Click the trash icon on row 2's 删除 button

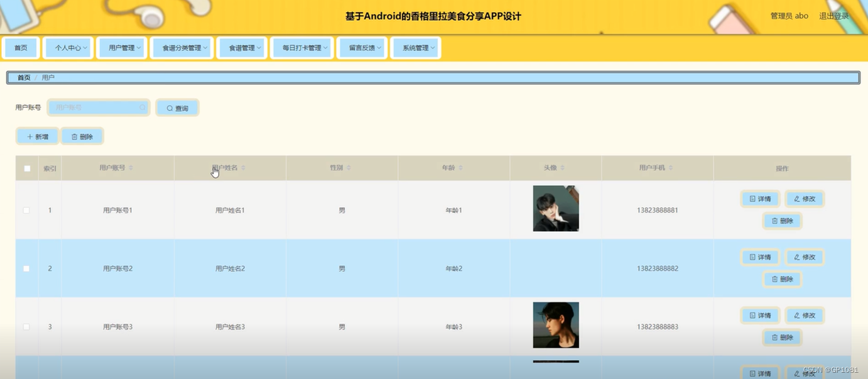pos(774,279)
